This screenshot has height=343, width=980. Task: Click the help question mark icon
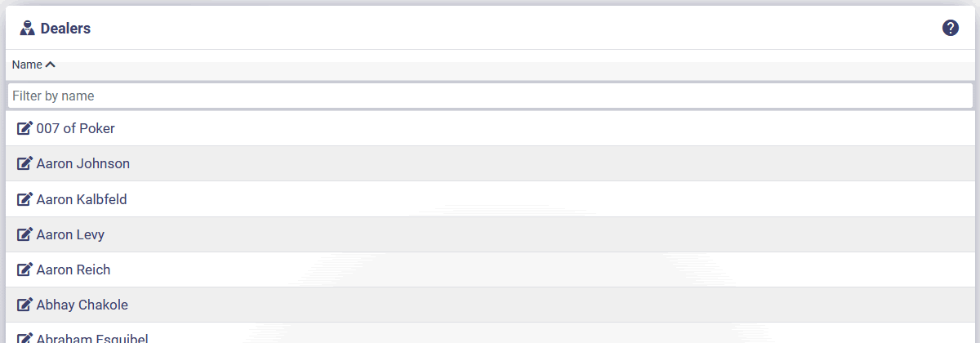[951, 28]
